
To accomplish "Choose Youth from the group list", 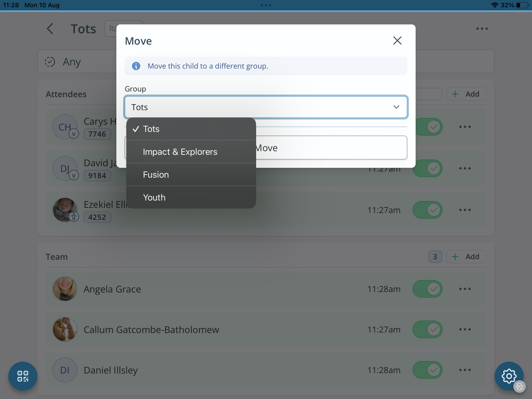I will [191, 197].
